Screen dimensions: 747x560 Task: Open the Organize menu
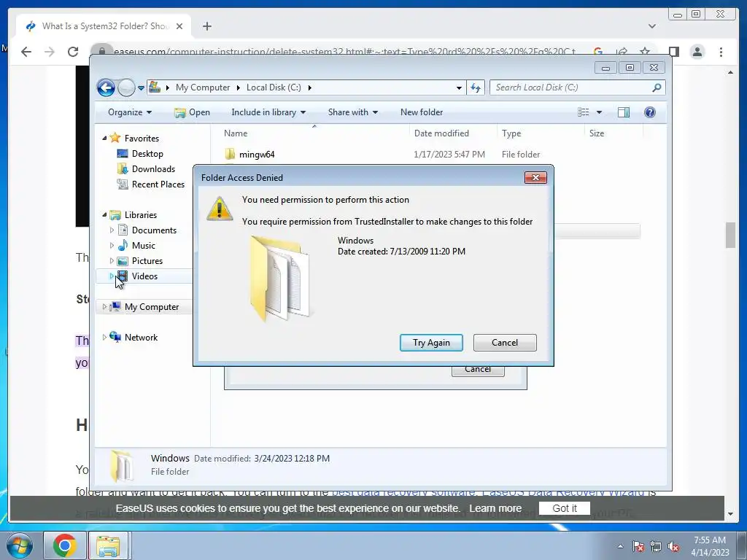click(x=130, y=112)
